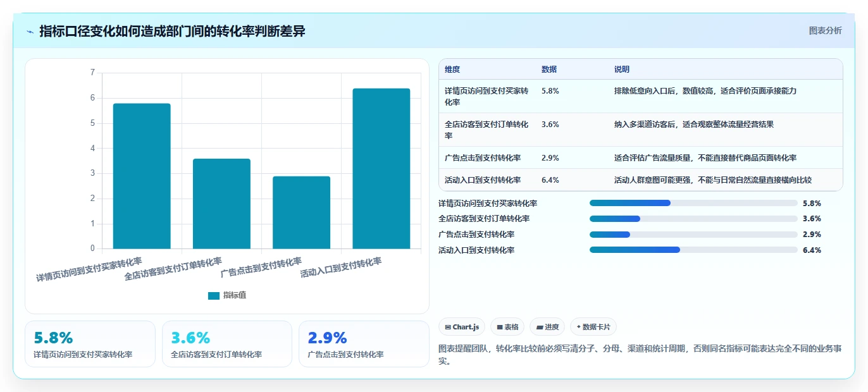
Task: Click the 活动入口到支付转化率 bar in chart
Action: click(x=381, y=168)
